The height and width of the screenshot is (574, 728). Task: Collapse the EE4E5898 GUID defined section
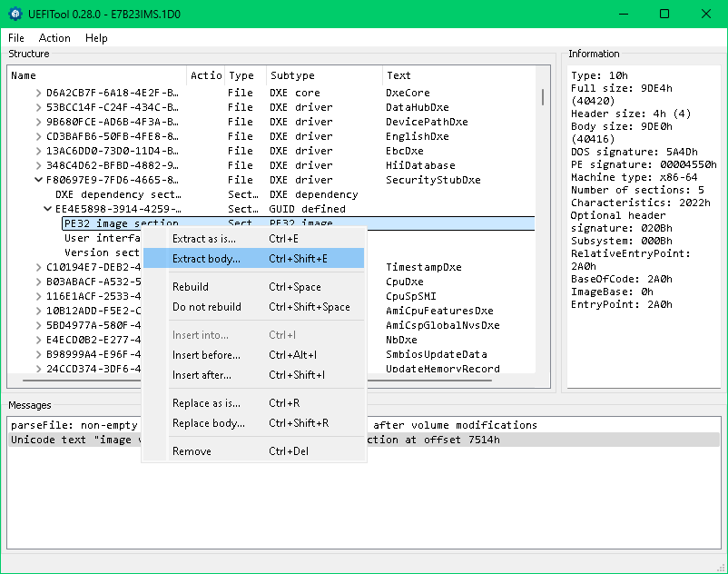pos(47,209)
